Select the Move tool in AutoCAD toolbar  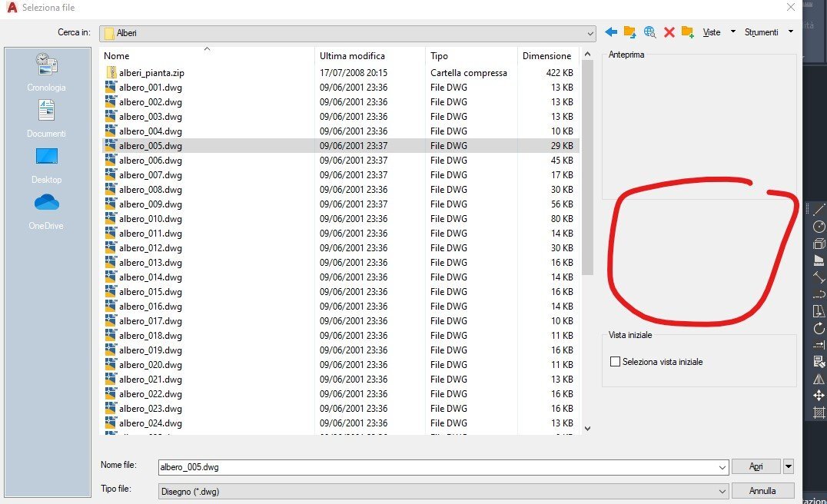[819, 396]
